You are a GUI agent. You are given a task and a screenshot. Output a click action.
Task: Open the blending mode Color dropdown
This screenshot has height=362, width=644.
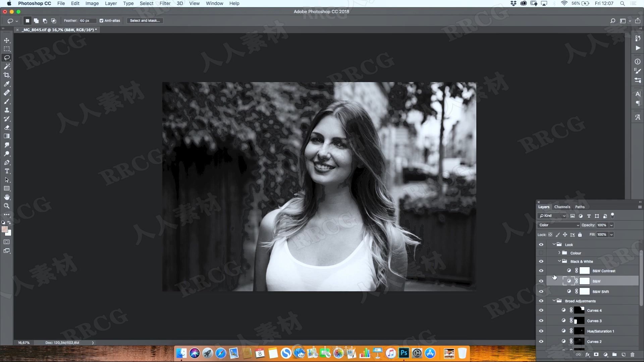click(x=558, y=225)
